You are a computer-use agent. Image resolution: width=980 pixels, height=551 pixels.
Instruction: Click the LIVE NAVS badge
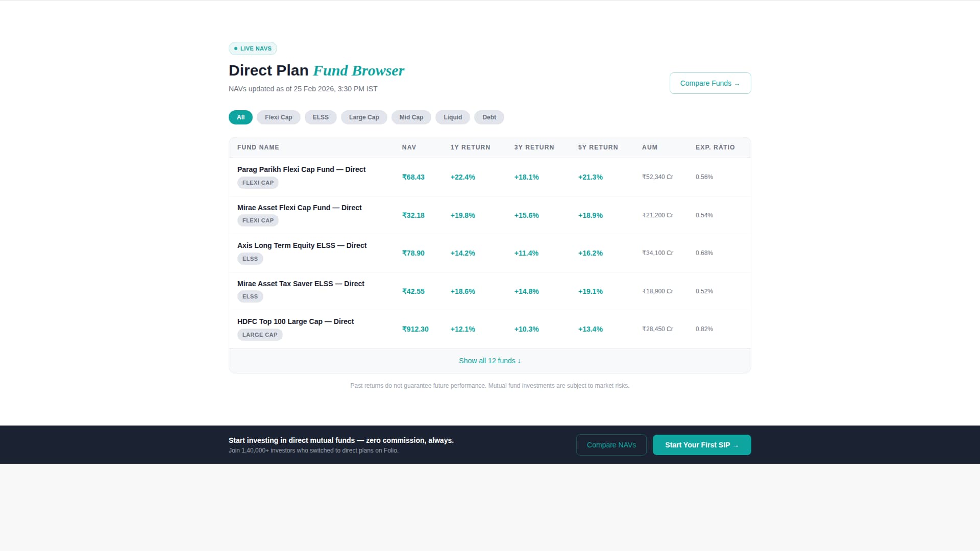point(253,48)
